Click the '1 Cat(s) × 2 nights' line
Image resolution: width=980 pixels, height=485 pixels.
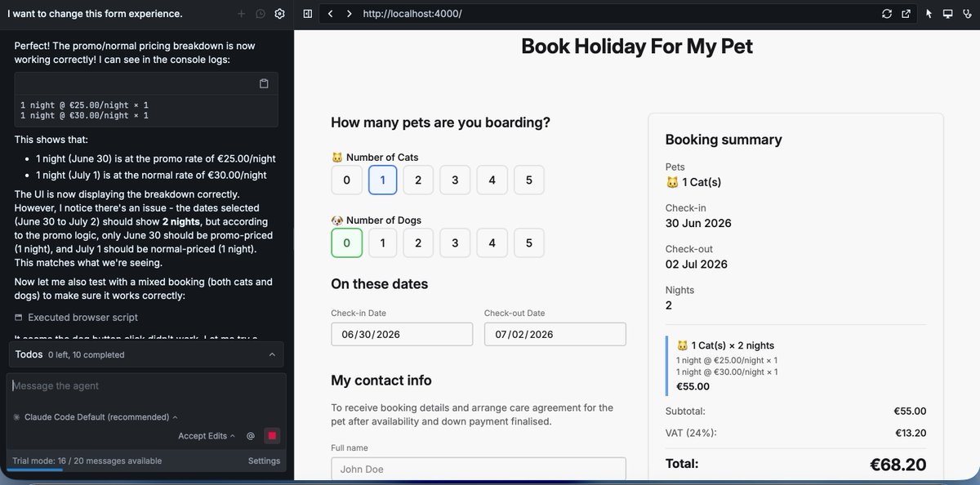coord(725,345)
